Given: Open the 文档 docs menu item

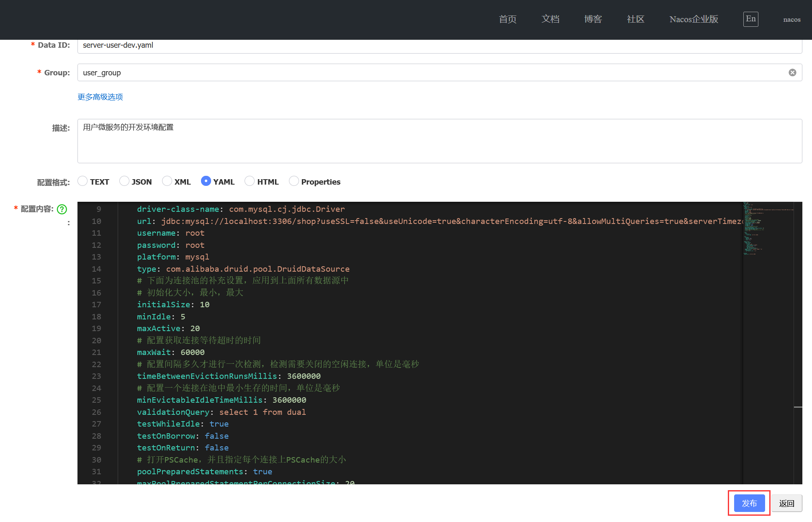Looking at the screenshot, I should (550, 19).
